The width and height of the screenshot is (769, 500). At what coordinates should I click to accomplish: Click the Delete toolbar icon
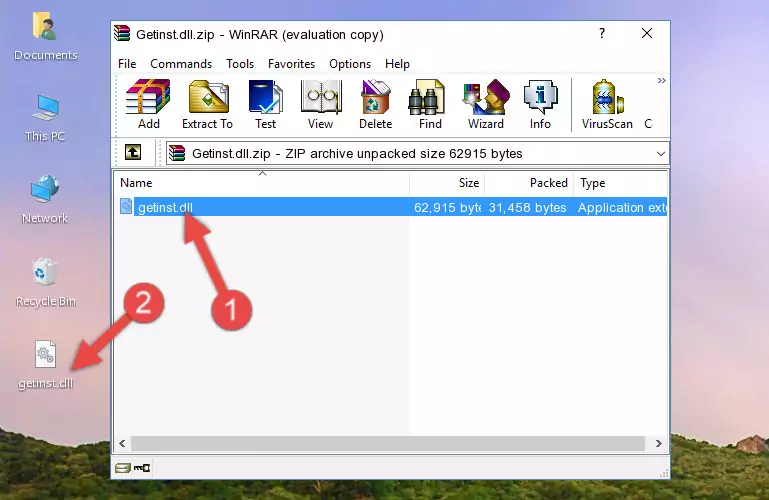(376, 104)
